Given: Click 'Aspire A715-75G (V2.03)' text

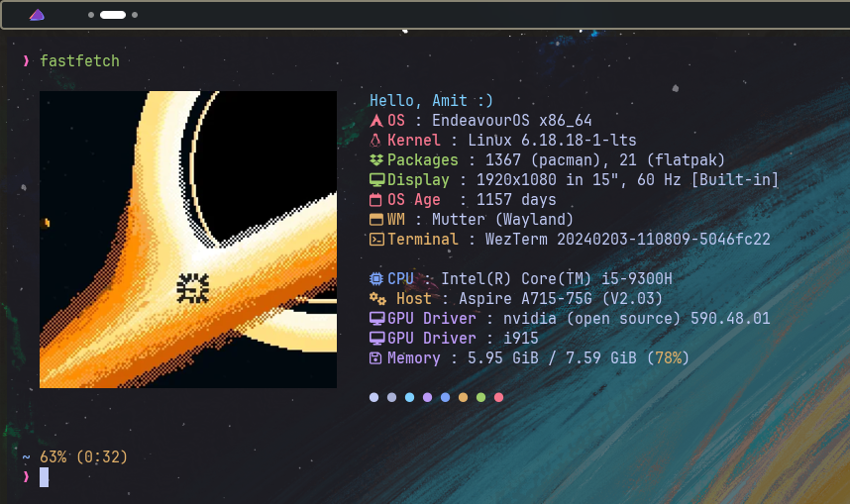Looking at the screenshot, I should [x=561, y=299].
